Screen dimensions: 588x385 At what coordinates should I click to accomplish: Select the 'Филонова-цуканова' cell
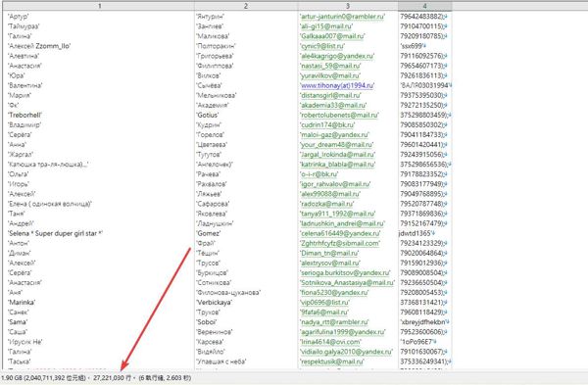point(228,293)
